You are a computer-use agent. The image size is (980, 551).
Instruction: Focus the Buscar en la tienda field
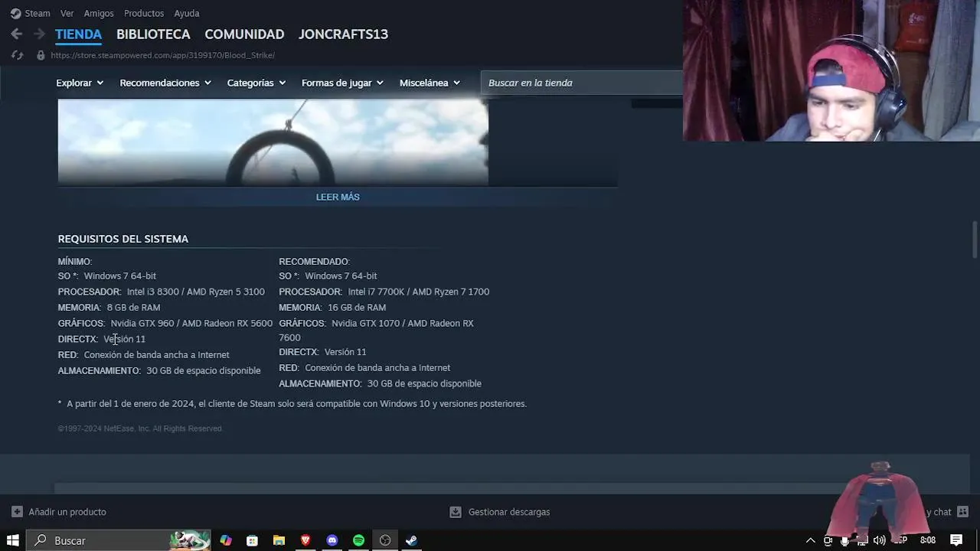[582, 83]
